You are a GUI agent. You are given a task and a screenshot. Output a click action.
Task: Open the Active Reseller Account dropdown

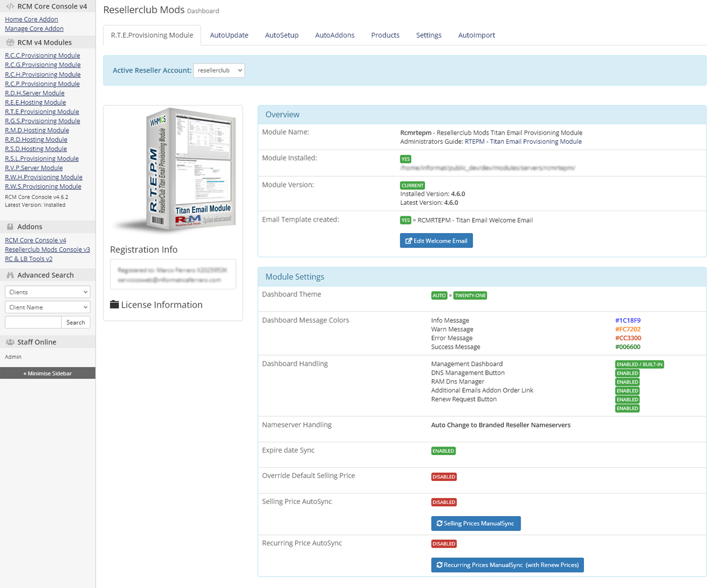click(219, 70)
